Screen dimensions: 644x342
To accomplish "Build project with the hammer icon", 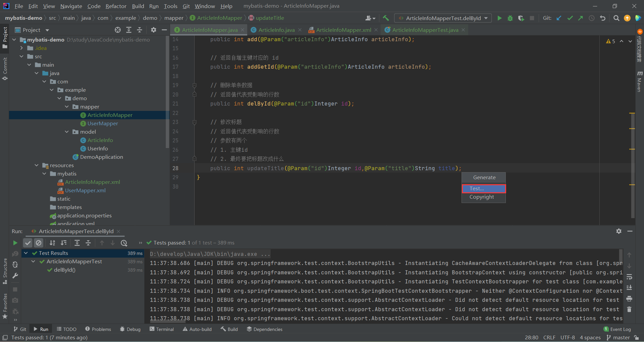I will pyautogui.click(x=386, y=18).
